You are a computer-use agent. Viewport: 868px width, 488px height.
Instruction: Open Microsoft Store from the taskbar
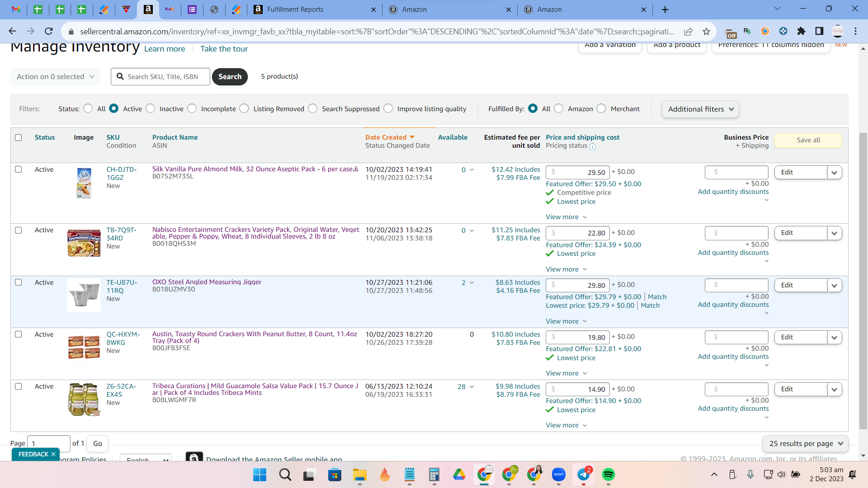tap(335, 474)
